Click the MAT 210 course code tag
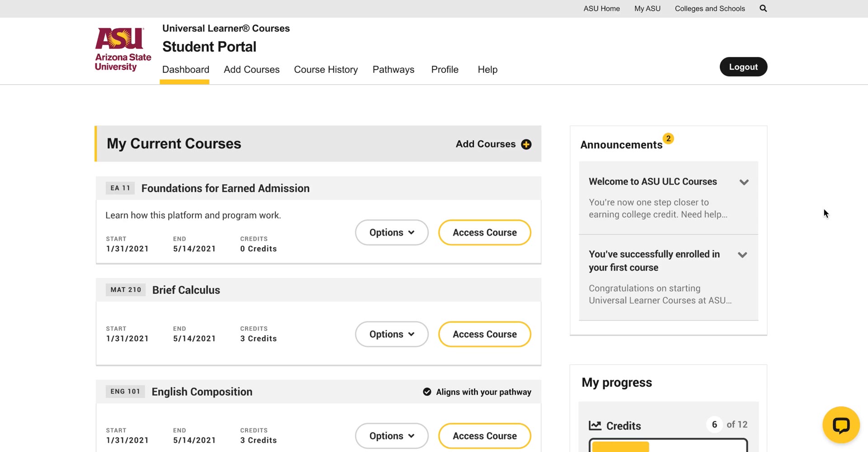This screenshot has height=452, width=868. tap(126, 290)
